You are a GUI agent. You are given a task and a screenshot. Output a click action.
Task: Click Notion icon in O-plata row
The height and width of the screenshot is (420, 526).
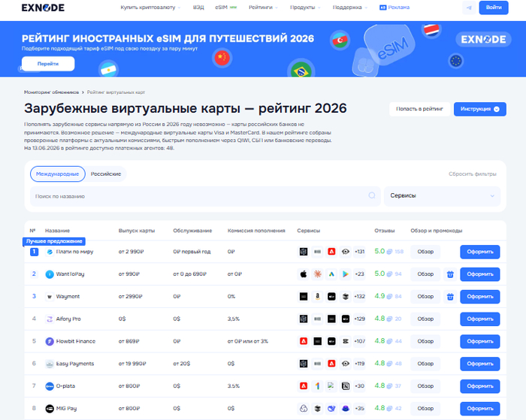pos(345,386)
